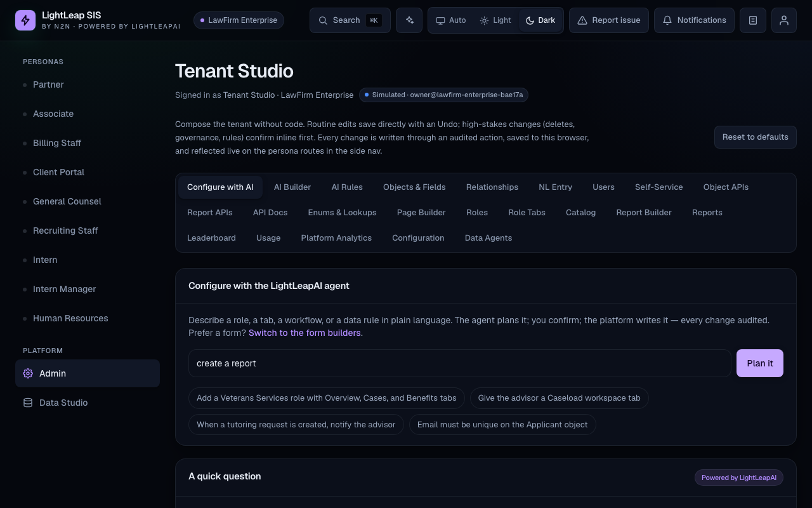Open the user profile icon
This screenshot has width=812, height=508.
click(x=784, y=20)
